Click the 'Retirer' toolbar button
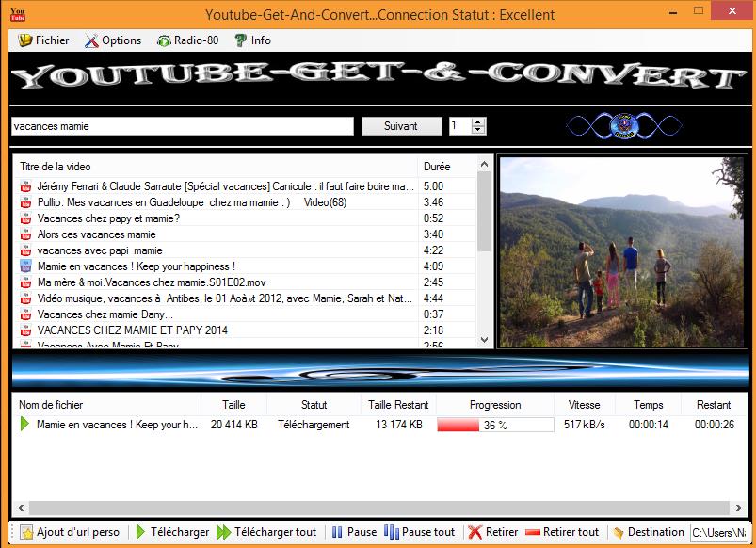The width and height of the screenshot is (756, 548). [x=492, y=532]
